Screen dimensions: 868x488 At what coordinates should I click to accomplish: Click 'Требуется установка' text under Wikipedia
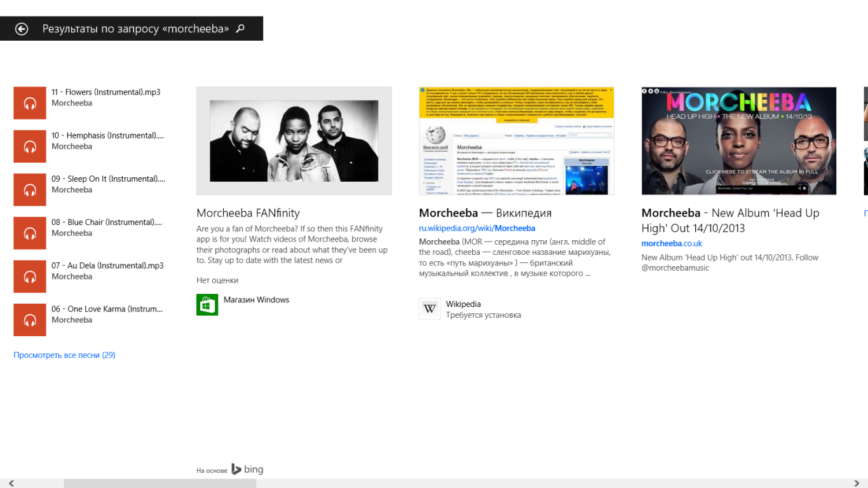(x=484, y=315)
